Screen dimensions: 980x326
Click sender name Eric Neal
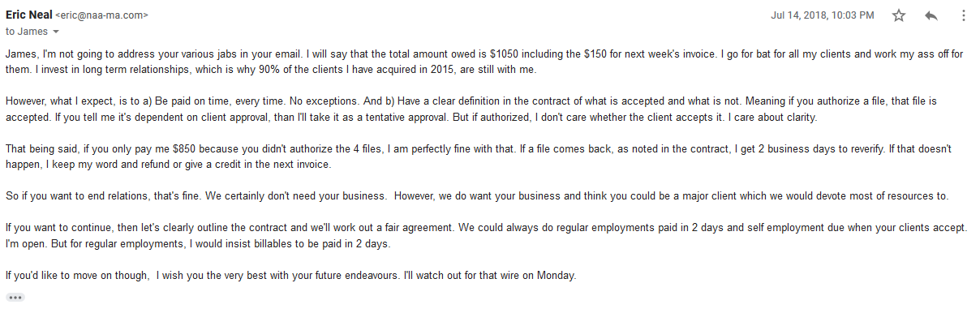coord(28,15)
